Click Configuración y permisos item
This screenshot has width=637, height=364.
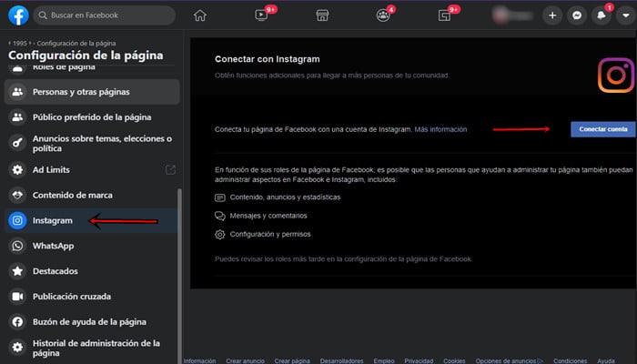(x=263, y=235)
